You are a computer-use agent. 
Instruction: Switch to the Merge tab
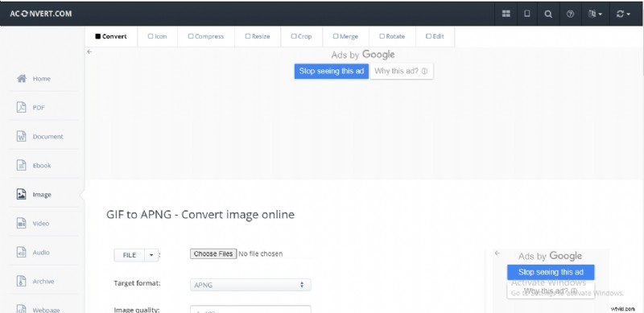[x=346, y=36]
